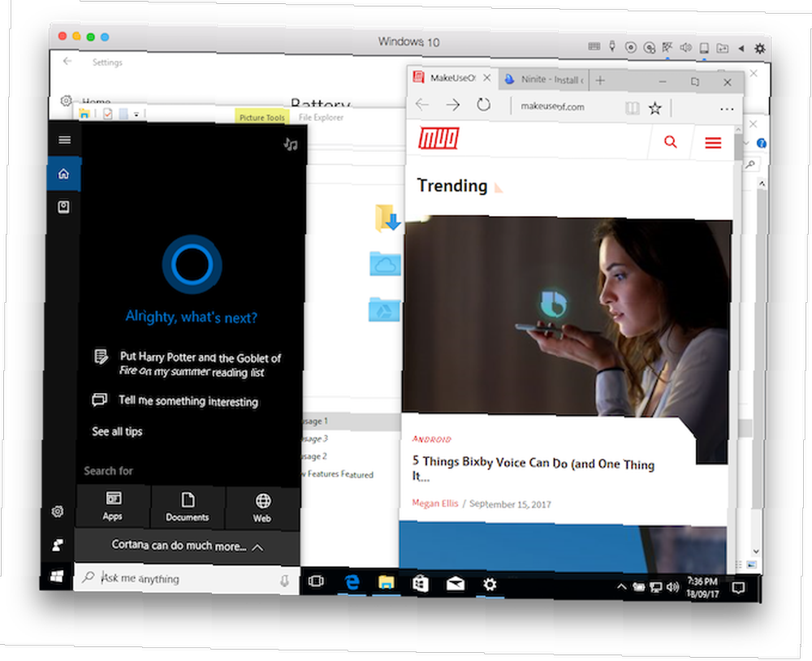The height and width of the screenshot is (661, 812).
Task: Select Tell me something interesting suggestion
Action: point(175,400)
